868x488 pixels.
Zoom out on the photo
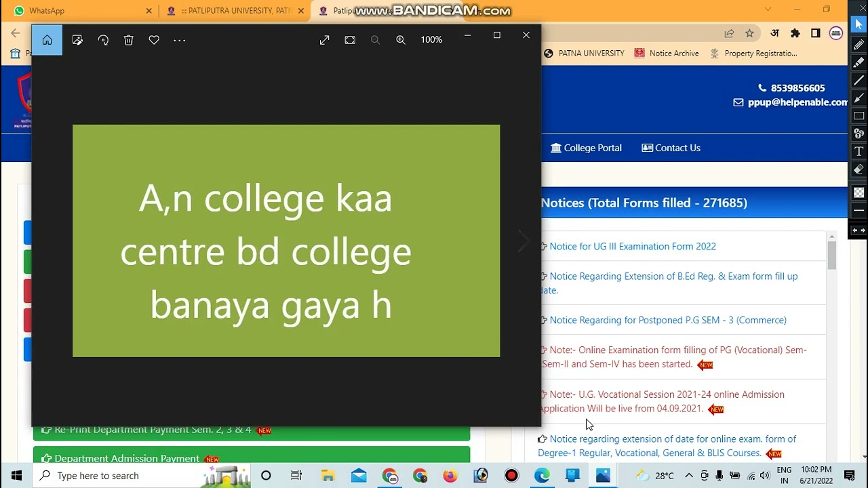(375, 40)
